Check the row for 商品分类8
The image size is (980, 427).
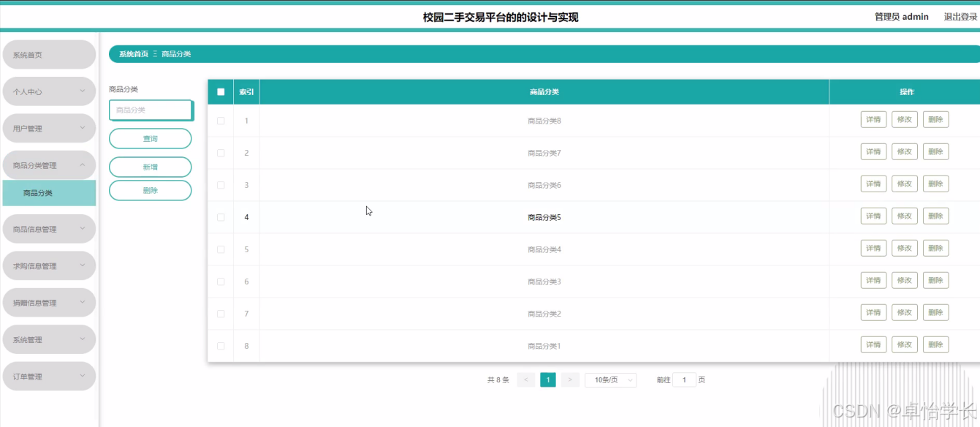[x=221, y=121]
